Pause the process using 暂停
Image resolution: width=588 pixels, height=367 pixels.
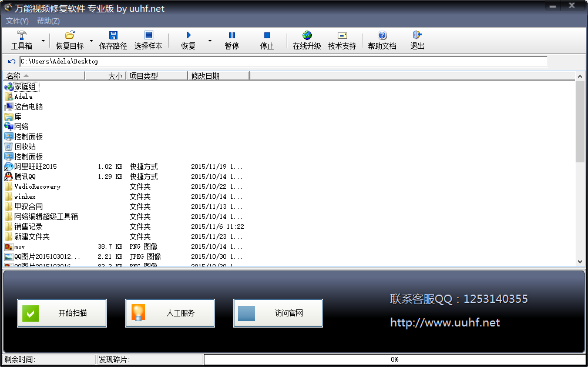click(232, 36)
